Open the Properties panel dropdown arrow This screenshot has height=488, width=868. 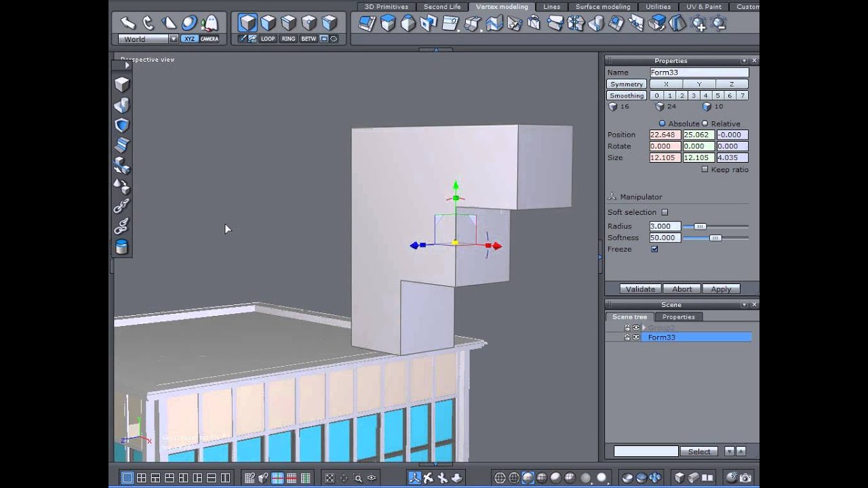(x=744, y=61)
